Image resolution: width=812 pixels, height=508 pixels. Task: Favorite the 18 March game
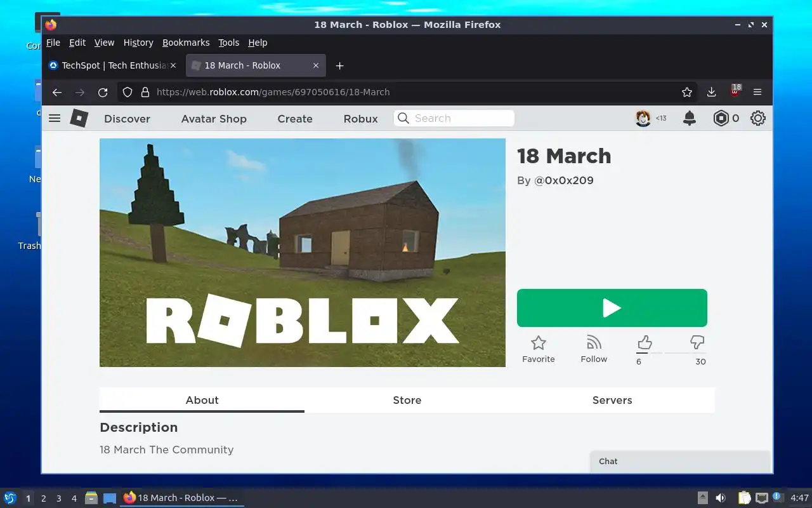coord(539,349)
